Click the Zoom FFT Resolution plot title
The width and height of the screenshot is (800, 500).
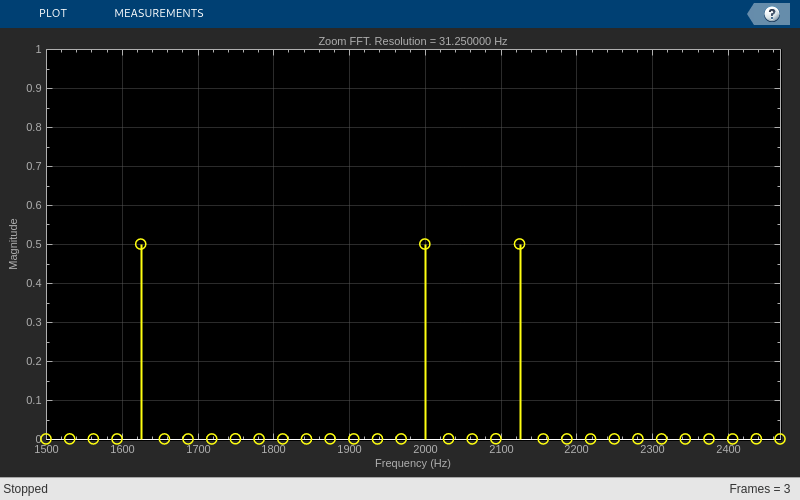pyautogui.click(x=413, y=41)
